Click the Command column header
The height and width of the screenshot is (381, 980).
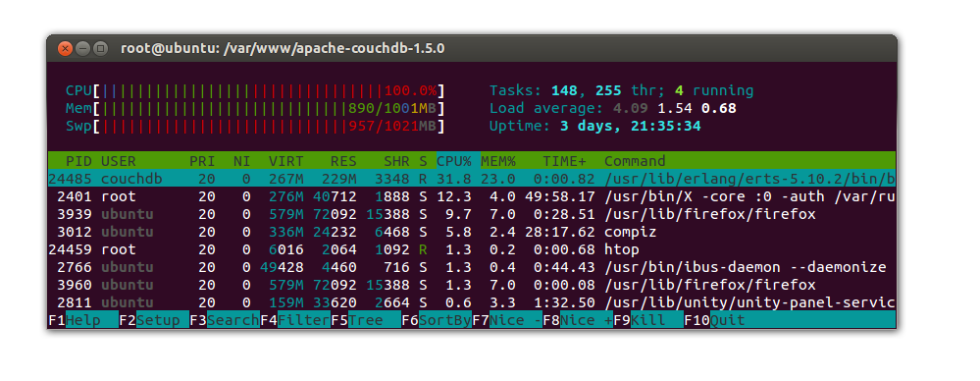pyautogui.click(x=635, y=161)
